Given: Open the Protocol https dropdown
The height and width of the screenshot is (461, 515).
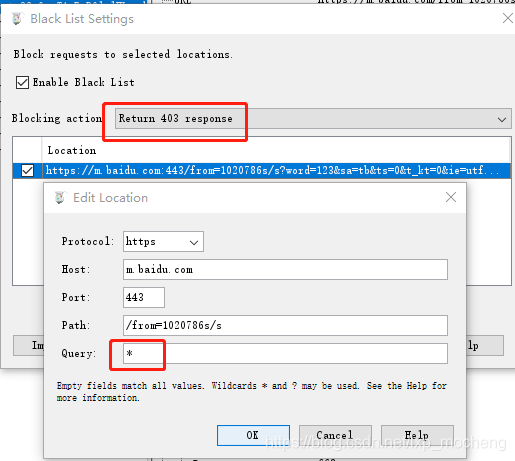Looking at the screenshot, I should tap(163, 241).
